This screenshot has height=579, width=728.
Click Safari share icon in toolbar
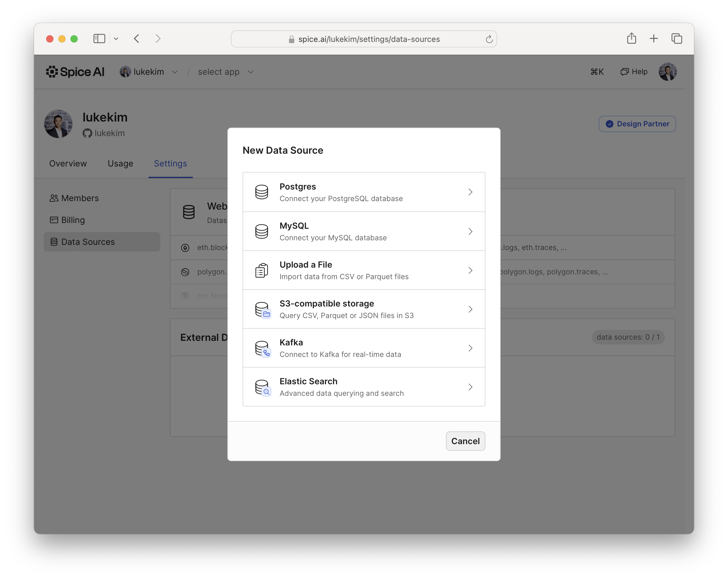tap(631, 39)
